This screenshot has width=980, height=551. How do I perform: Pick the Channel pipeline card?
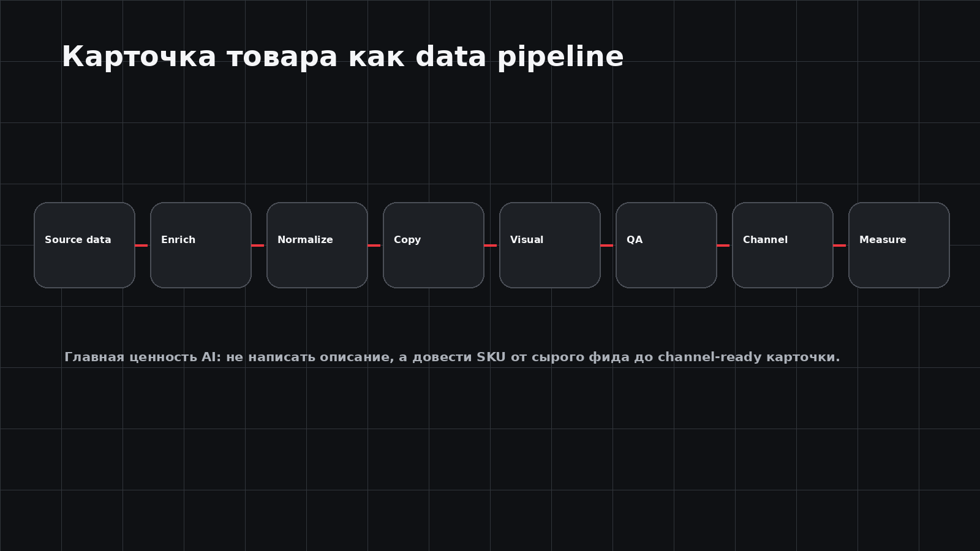[783, 245]
